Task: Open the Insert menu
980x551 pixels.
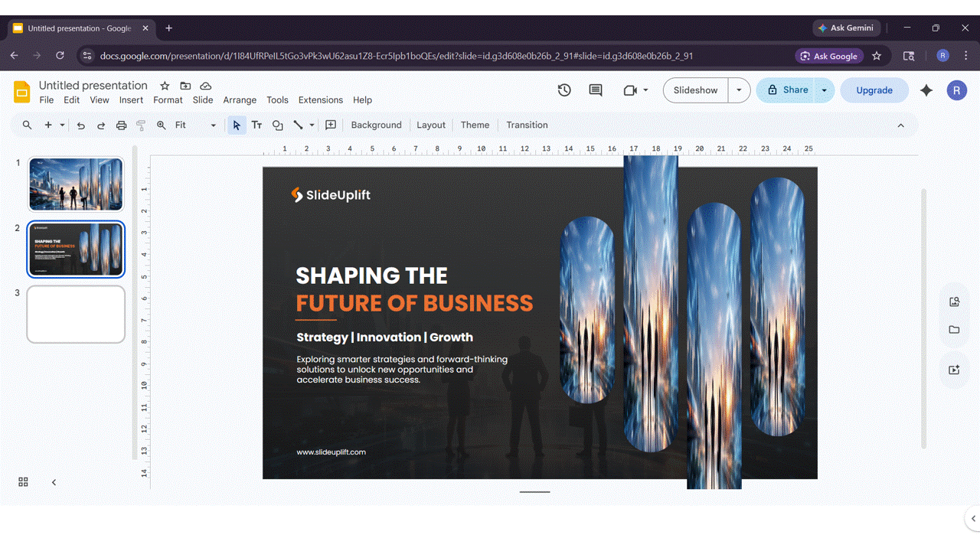Action: click(131, 99)
